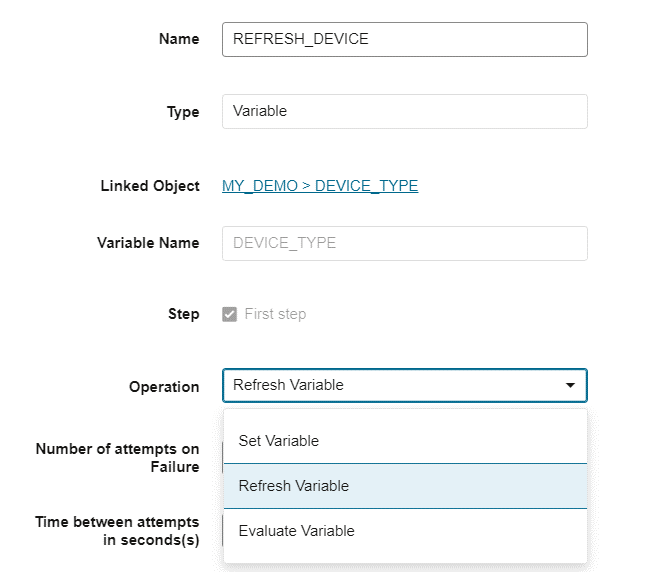Click the Linked Object label
This screenshot has width=669, height=572.
click(150, 186)
